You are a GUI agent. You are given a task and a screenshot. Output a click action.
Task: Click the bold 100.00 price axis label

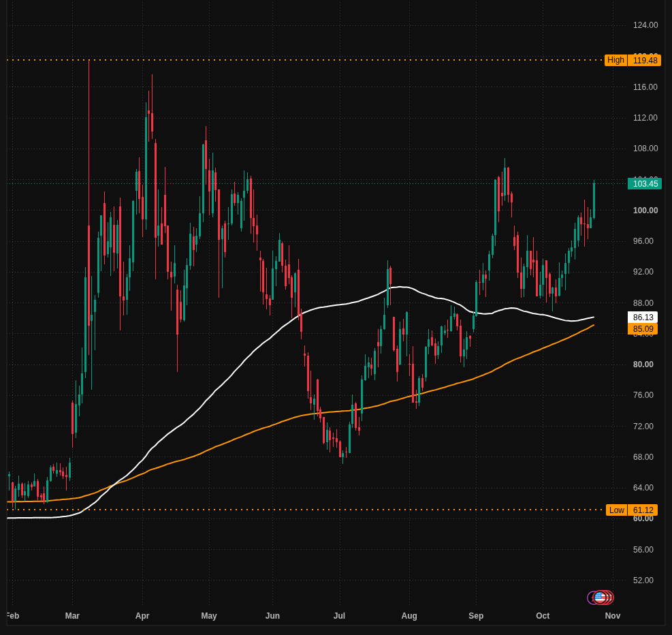645,210
